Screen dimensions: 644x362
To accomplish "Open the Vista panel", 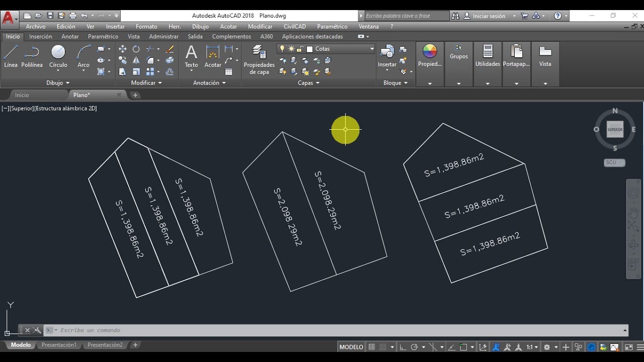I will coord(545,55).
